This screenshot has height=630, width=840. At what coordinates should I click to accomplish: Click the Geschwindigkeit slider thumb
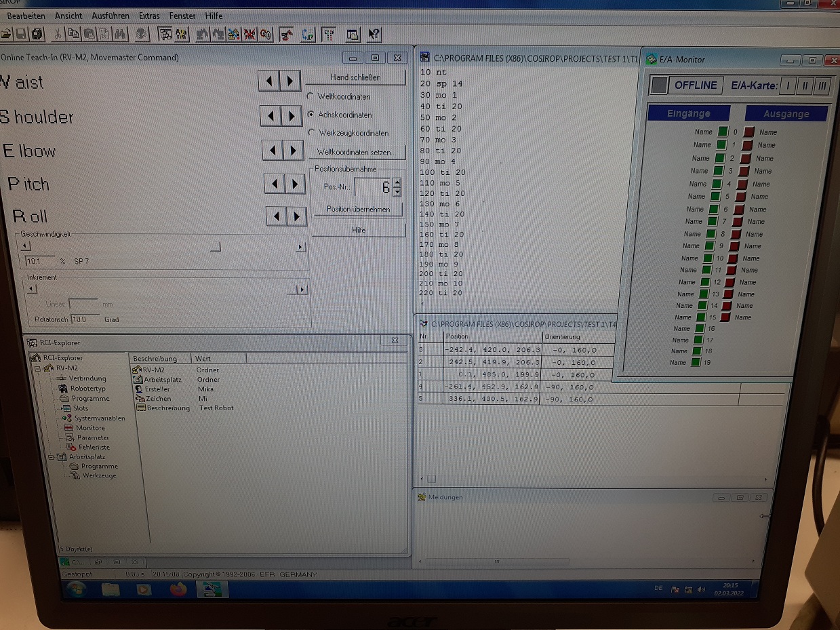click(x=215, y=247)
